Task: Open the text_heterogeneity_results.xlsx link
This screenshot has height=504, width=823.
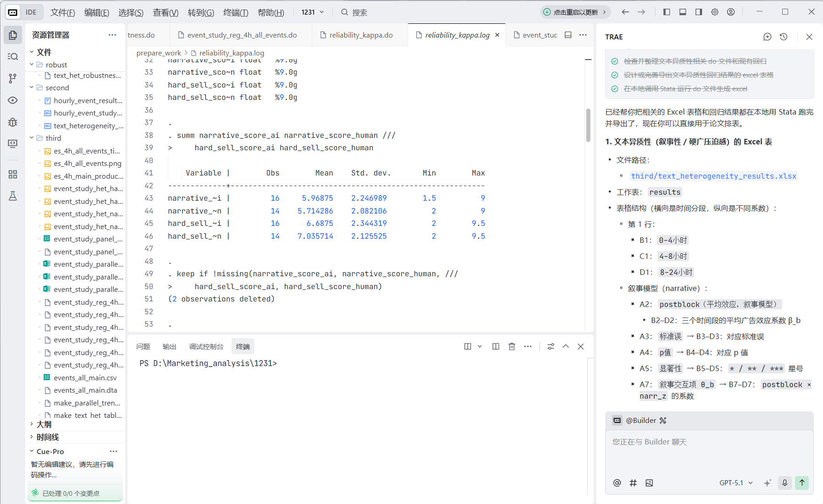Action: 713,175
